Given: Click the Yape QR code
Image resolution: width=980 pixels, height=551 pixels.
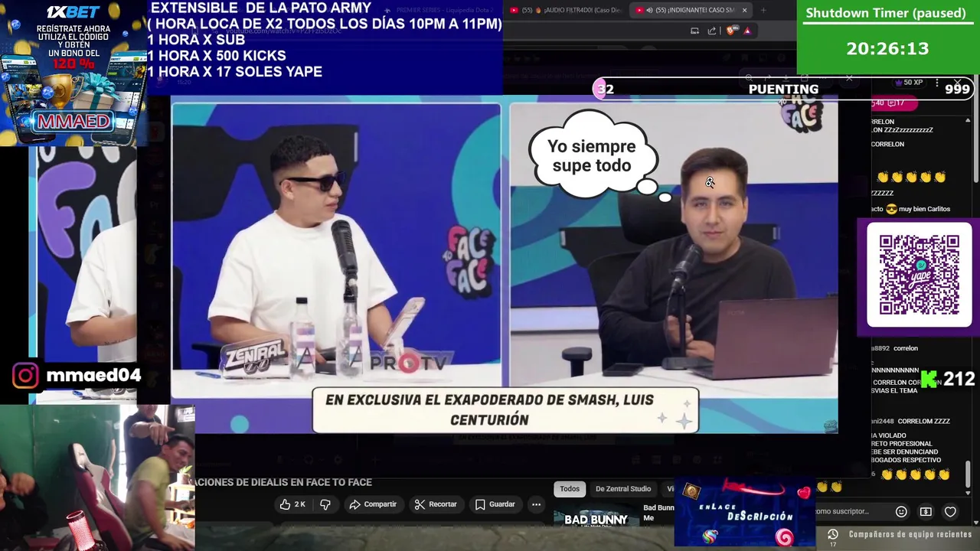Looking at the screenshot, I should tap(919, 275).
